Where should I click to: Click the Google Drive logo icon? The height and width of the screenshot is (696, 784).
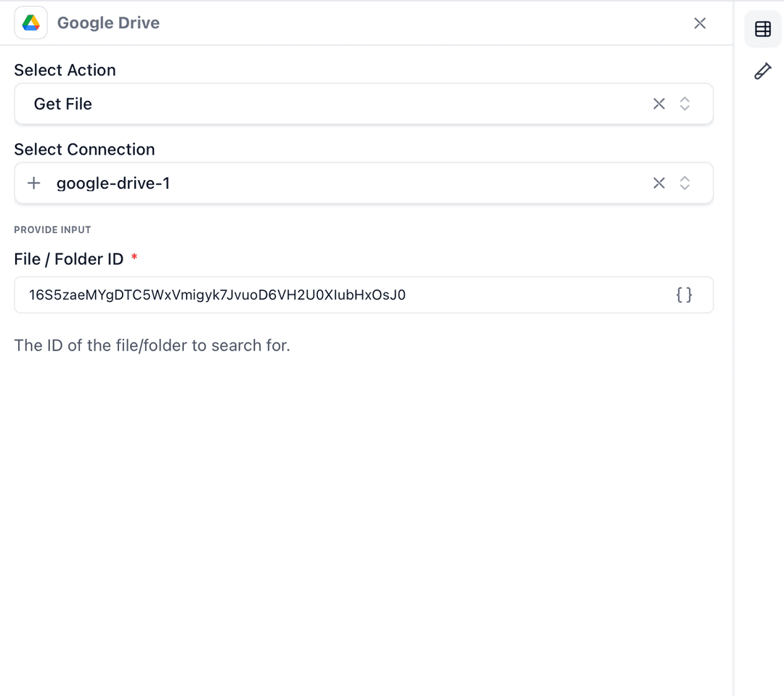click(30, 23)
